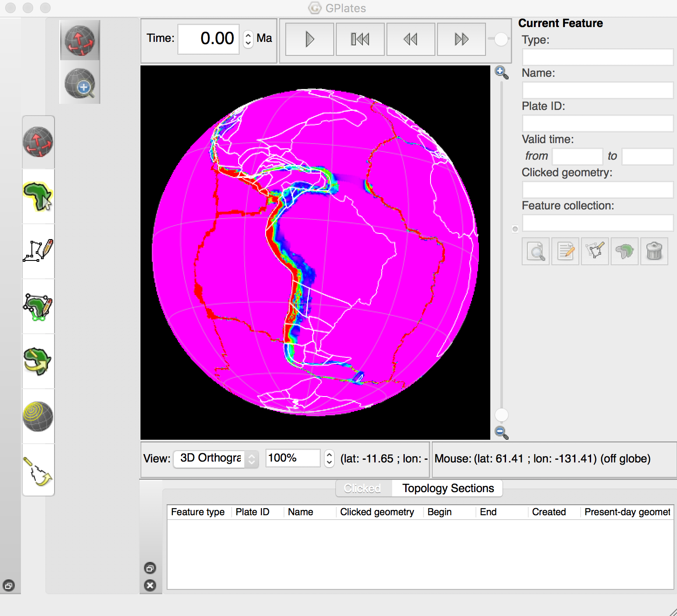Click the Mouse lat/lon status text
The height and width of the screenshot is (616, 677).
(x=542, y=459)
